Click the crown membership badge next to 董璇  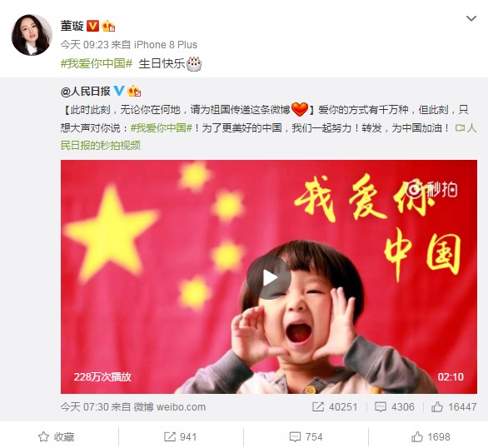click(108, 26)
